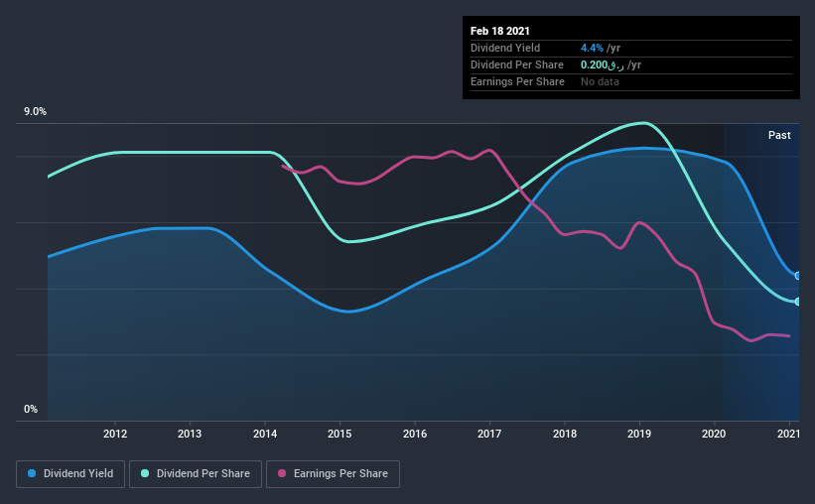Click the pink Earnings Per Share legend dot
815x504 pixels.
(x=282, y=473)
